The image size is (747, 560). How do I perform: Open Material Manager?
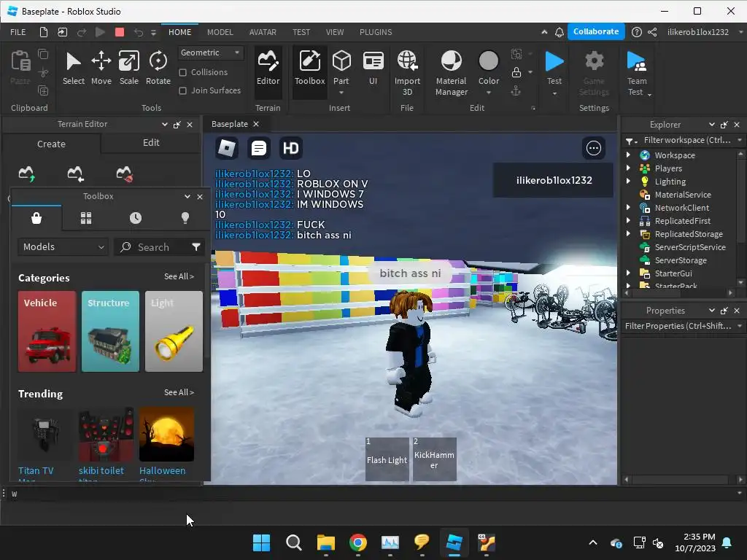[x=451, y=73]
